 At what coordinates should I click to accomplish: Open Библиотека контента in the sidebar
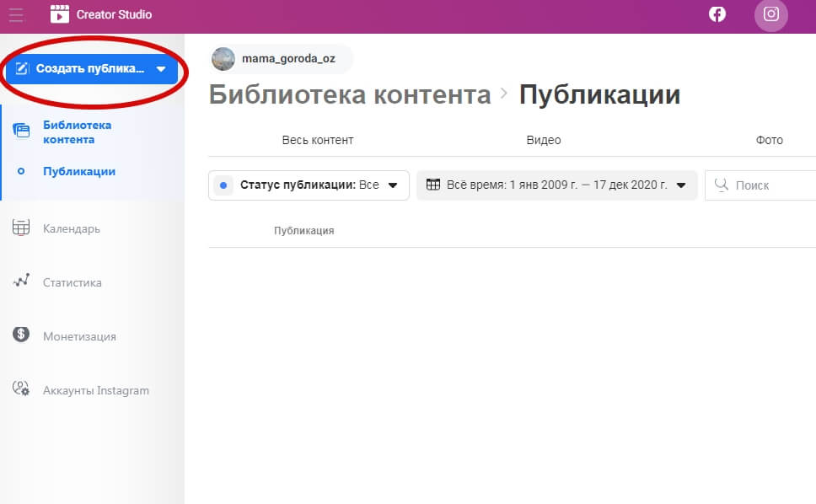pos(77,132)
